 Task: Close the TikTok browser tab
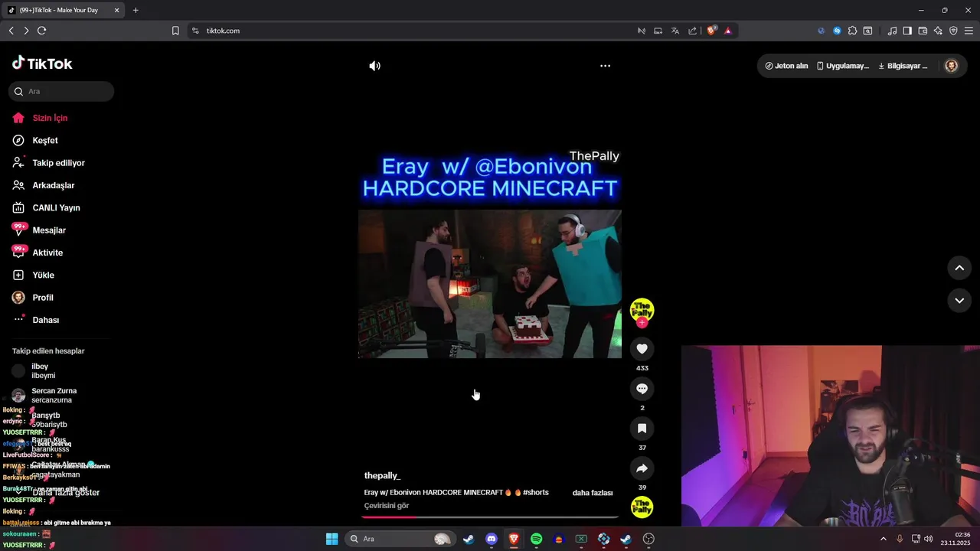coord(116,10)
